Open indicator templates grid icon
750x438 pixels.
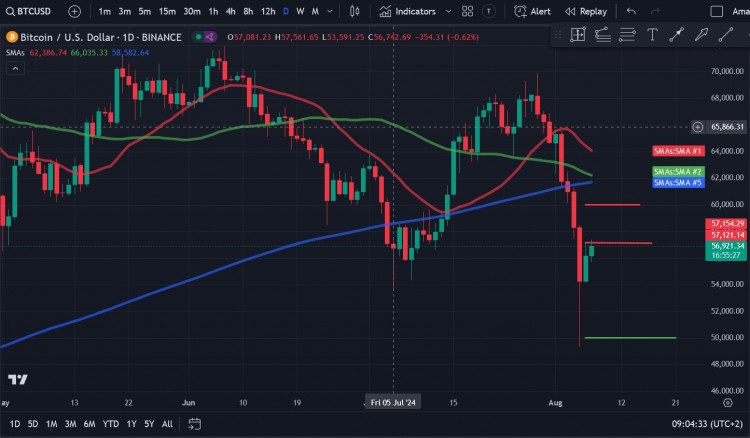coord(468,11)
